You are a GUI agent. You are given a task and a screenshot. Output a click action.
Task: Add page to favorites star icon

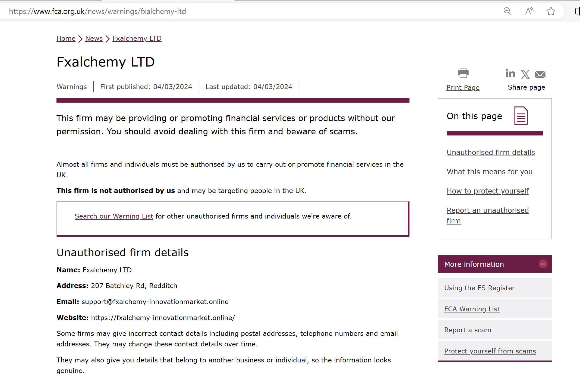click(x=551, y=11)
